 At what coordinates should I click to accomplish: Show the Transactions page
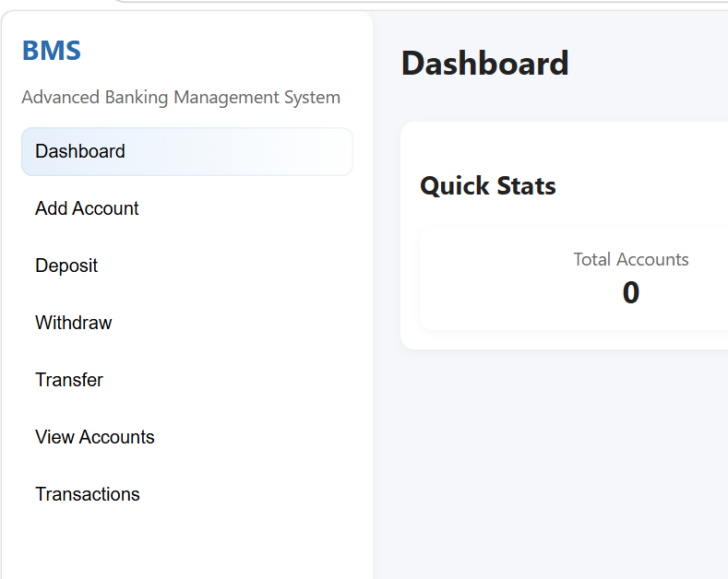coord(187,494)
